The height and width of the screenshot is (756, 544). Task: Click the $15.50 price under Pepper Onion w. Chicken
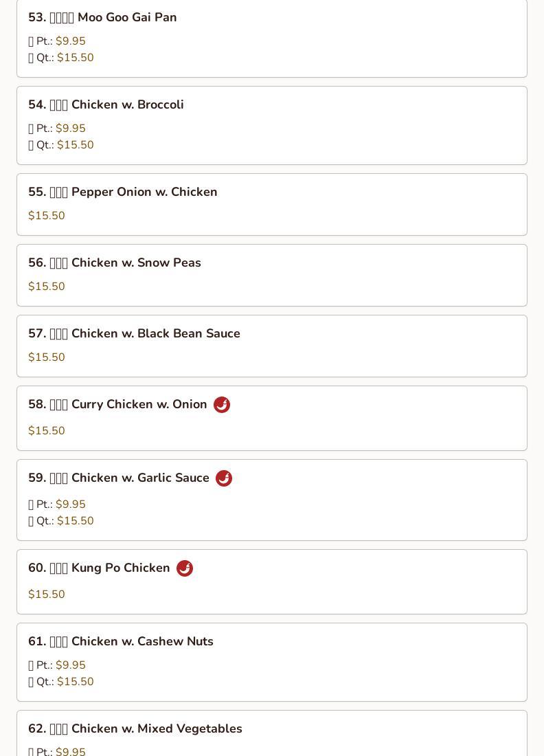(x=46, y=216)
